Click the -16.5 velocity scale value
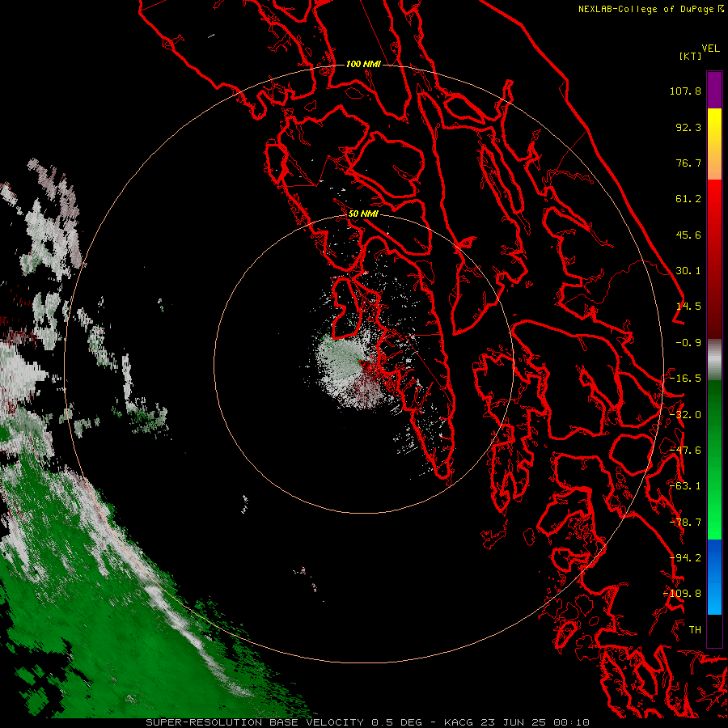The height and width of the screenshot is (728, 728). click(x=685, y=379)
